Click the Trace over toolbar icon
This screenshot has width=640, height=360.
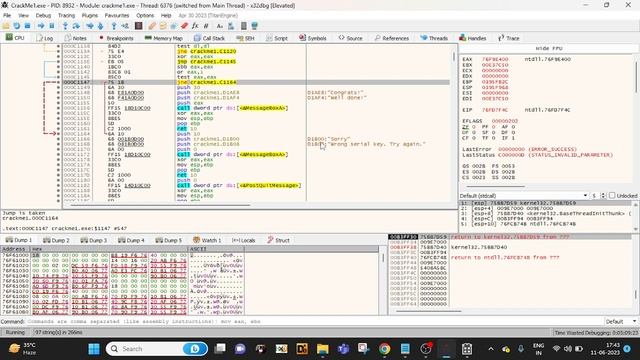tap(100, 26)
